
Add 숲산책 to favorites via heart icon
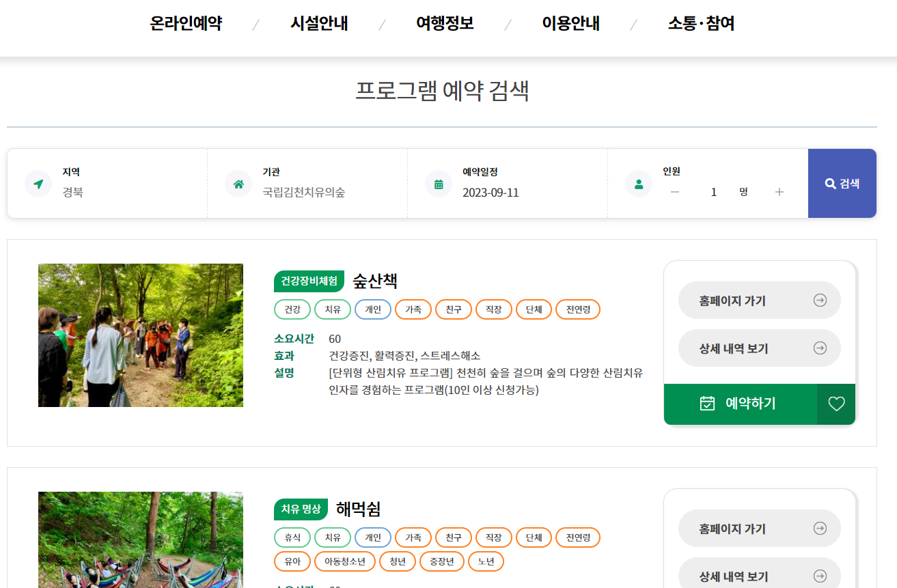[x=836, y=404]
